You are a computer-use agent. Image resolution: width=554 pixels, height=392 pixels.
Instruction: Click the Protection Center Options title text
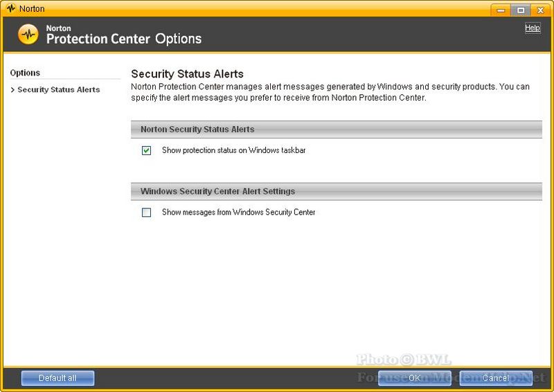124,39
